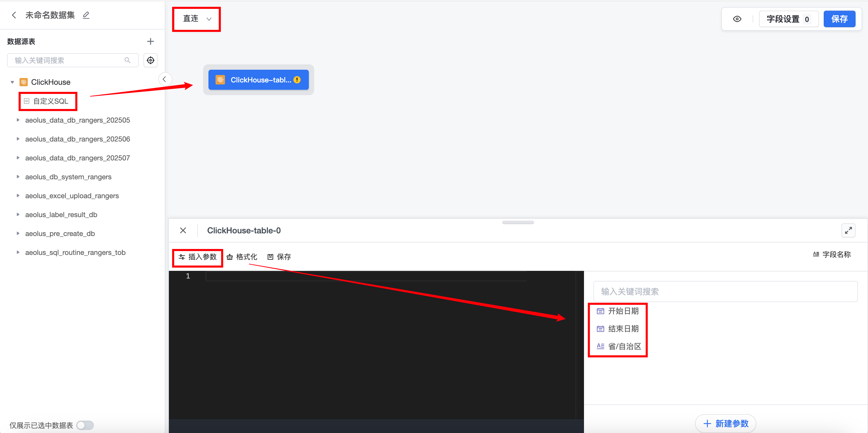Click the locate target icon next to search
The image size is (868, 433).
[150, 60]
